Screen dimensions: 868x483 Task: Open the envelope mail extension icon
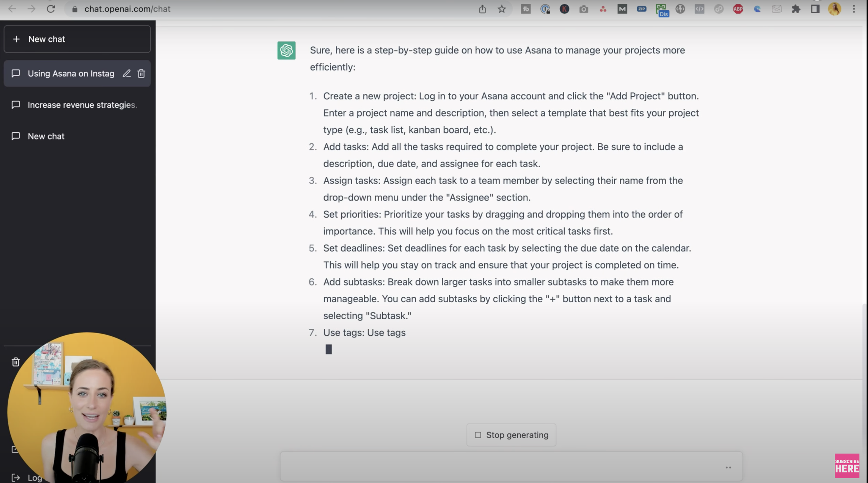pyautogui.click(x=777, y=9)
